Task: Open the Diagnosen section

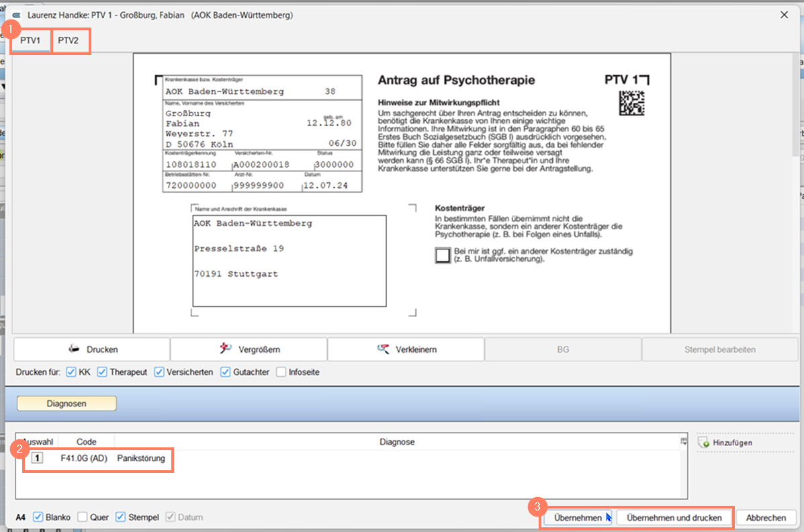Action: point(66,404)
